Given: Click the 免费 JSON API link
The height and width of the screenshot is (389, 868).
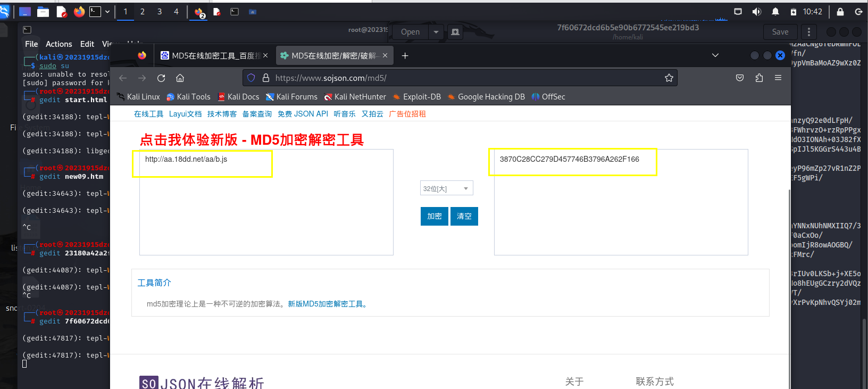Looking at the screenshot, I should coord(303,114).
